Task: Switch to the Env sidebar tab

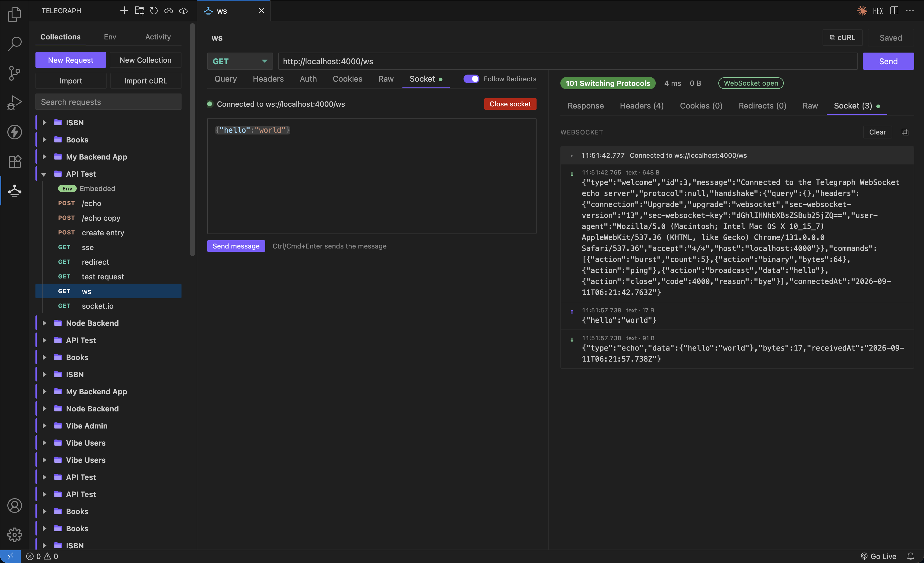Action: click(110, 37)
